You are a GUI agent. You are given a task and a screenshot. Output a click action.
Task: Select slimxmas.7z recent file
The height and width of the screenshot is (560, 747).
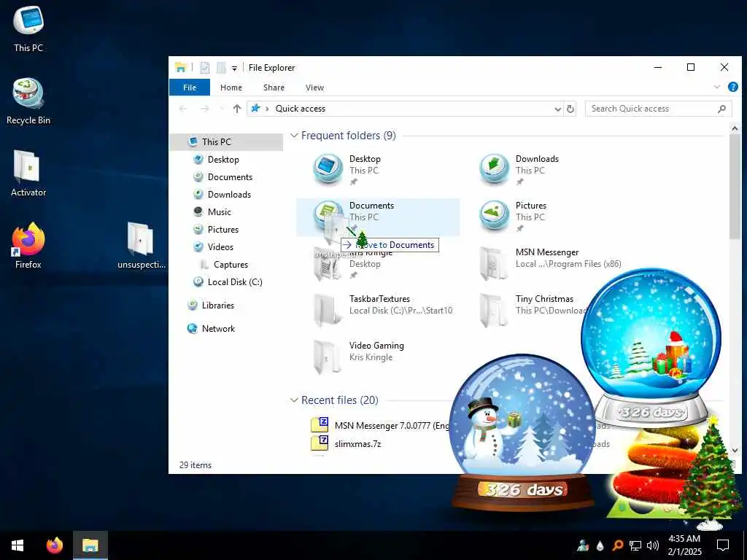pos(346,443)
